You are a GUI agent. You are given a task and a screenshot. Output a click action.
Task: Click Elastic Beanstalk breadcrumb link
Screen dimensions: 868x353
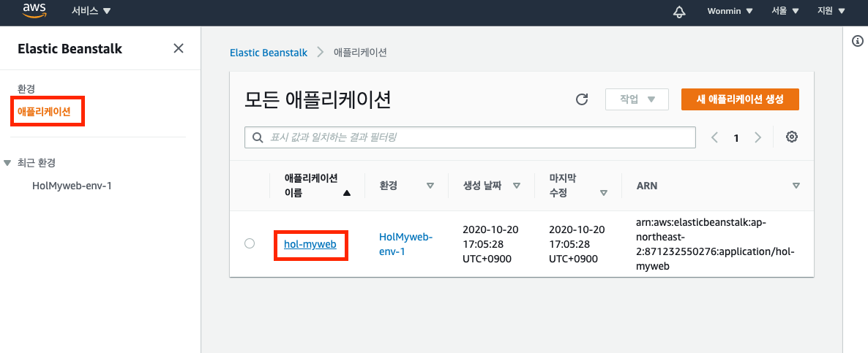click(x=269, y=53)
